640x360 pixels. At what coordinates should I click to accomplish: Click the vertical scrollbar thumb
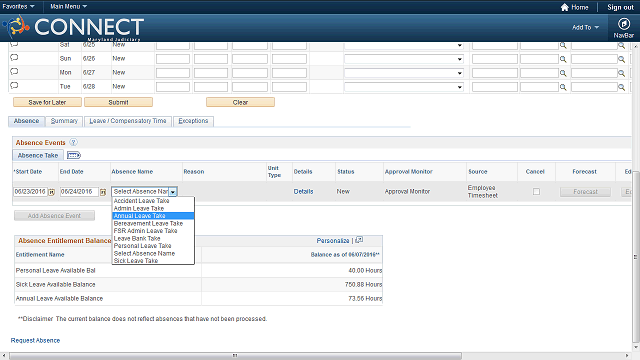click(635, 257)
